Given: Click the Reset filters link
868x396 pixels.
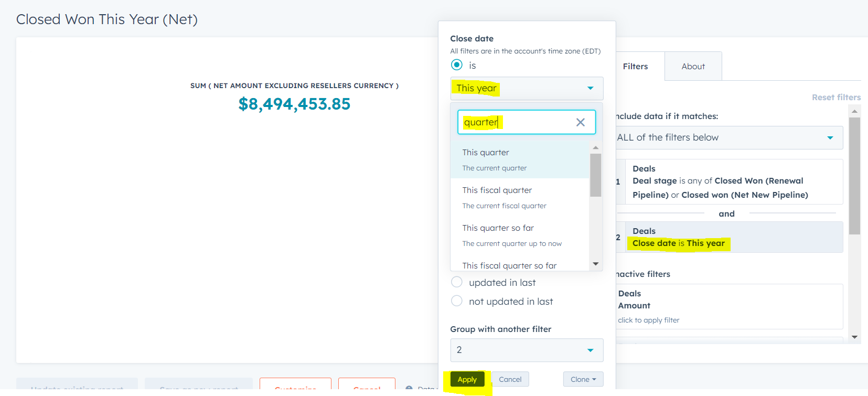Looking at the screenshot, I should tap(836, 97).
